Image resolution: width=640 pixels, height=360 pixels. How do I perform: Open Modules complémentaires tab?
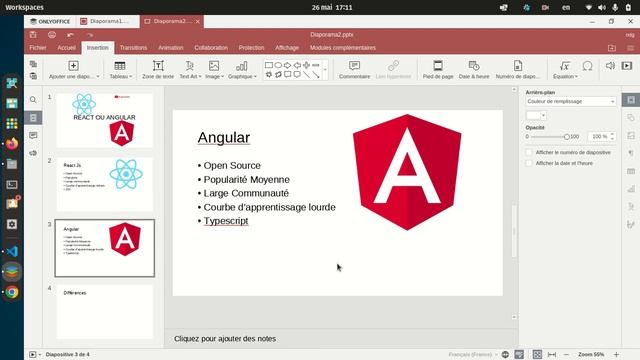pyautogui.click(x=343, y=48)
